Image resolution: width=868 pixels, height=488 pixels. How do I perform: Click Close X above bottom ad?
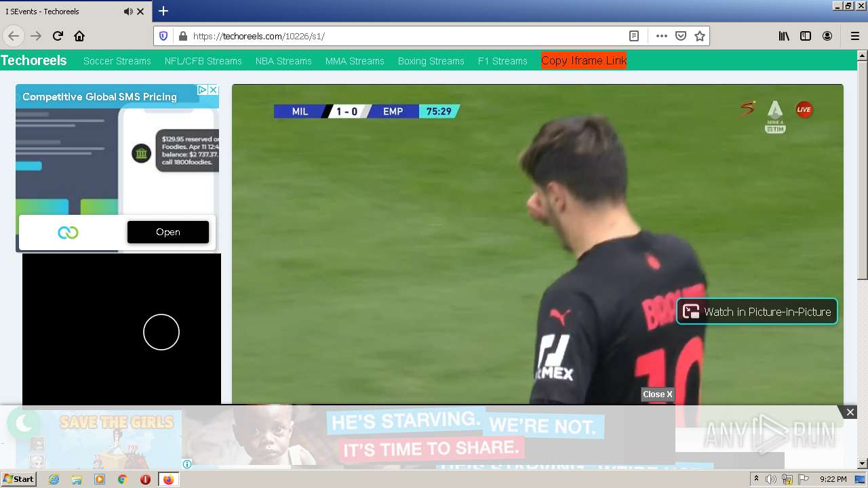tap(658, 394)
